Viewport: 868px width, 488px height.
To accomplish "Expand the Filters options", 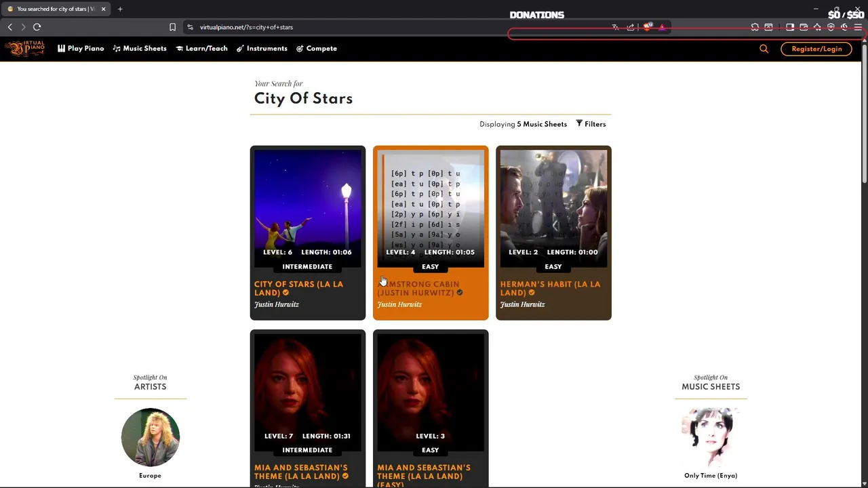I will pyautogui.click(x=591, y=124).
